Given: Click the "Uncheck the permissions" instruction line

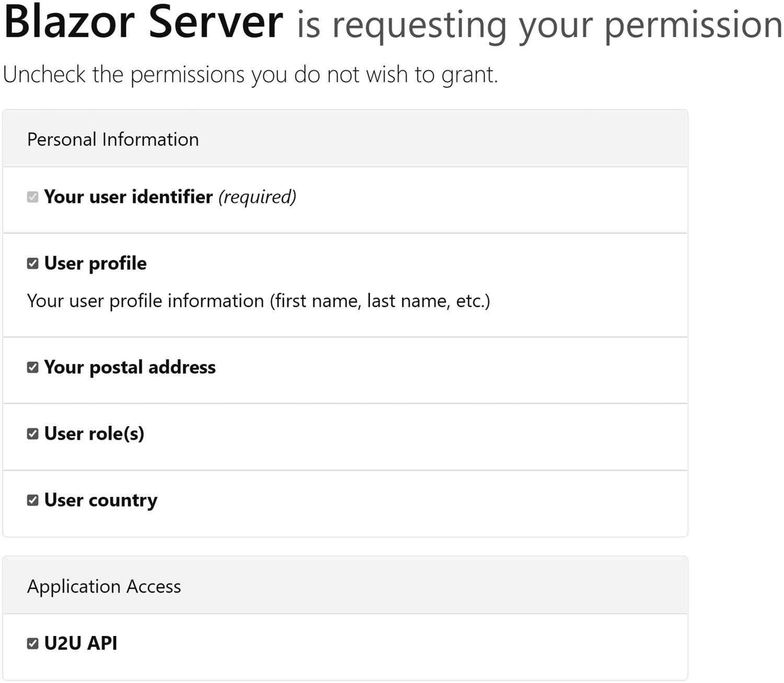Looking at the screenshot, I should point(250,75).
